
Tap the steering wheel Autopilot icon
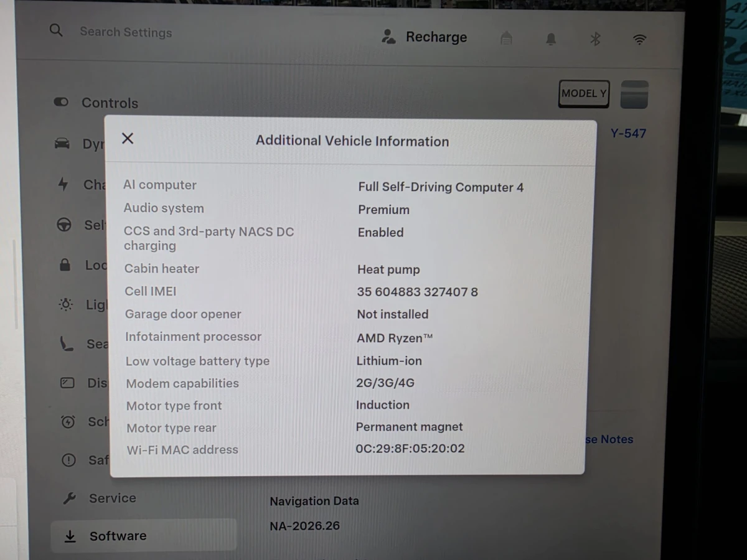point(64,225)
